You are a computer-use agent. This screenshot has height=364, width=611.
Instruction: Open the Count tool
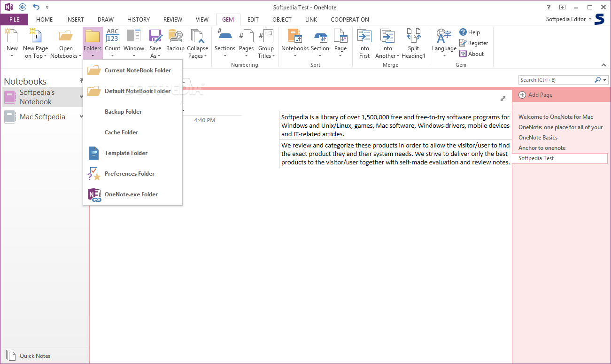[x=113, y=43]
